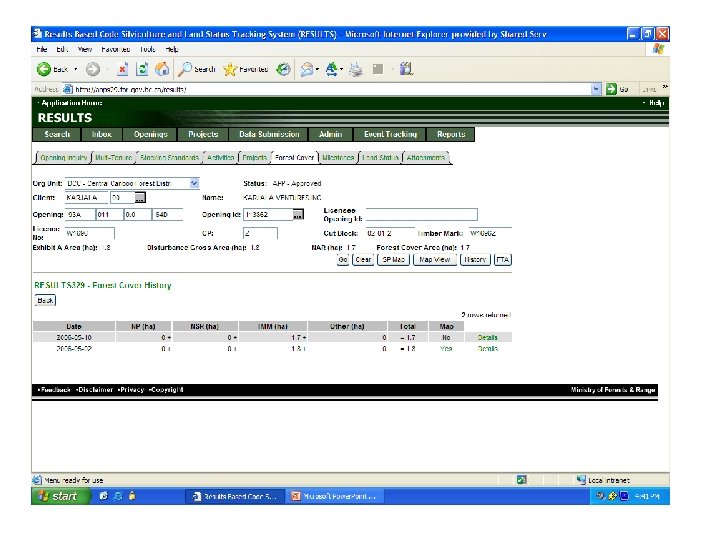Click in the Licensee Opening Id field
Viewport: 720px width, 540px height.
[422, 214]
